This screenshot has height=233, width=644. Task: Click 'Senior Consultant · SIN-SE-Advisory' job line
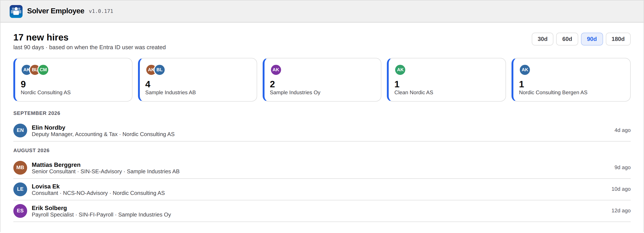point(77,172)
